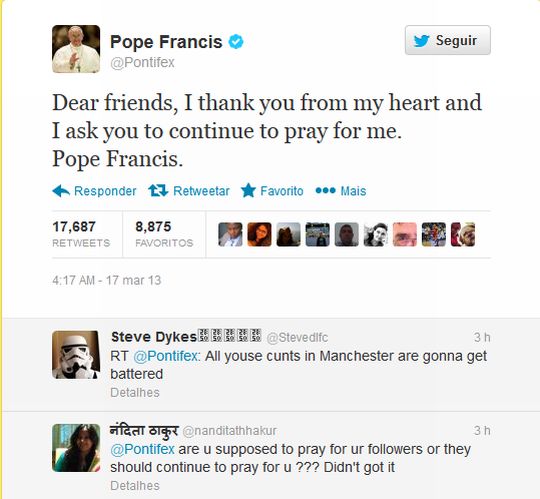
Task: Expand Detalhes under Steve Dykes reply
Action: pos(135,393)
